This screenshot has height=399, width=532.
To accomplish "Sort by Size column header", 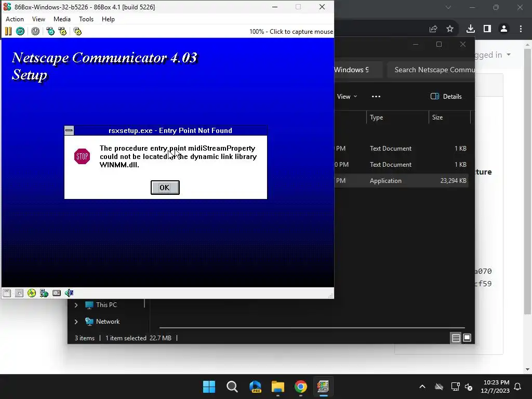I will click(x=449, y=117).
